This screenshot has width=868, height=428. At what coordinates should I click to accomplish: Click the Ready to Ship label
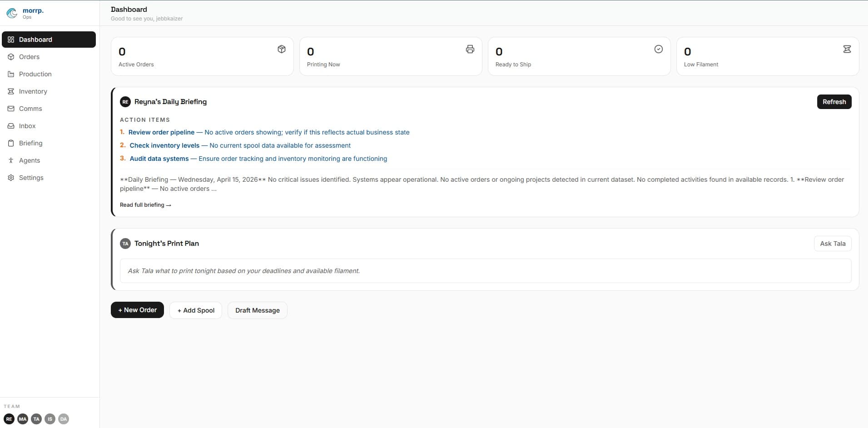[513, 65]
